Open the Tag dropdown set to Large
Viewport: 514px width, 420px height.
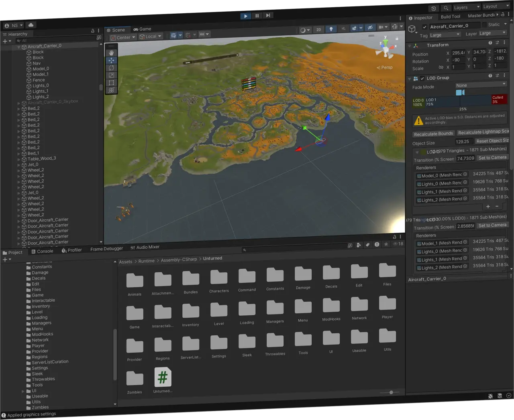[445, 35]
